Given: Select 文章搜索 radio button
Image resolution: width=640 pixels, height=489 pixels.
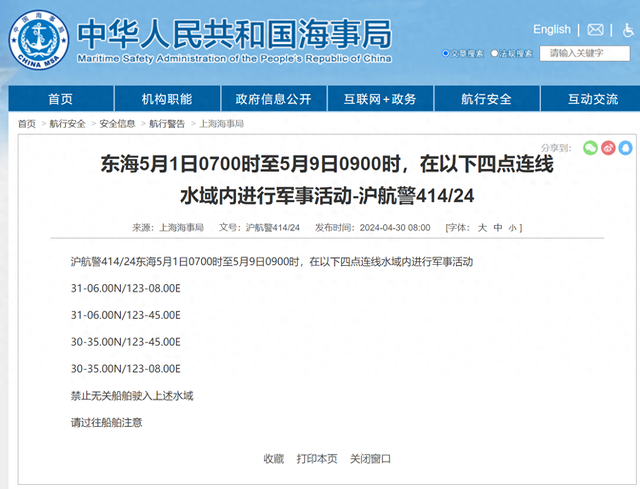Looking at the screenshot, I should pos(446,53).
